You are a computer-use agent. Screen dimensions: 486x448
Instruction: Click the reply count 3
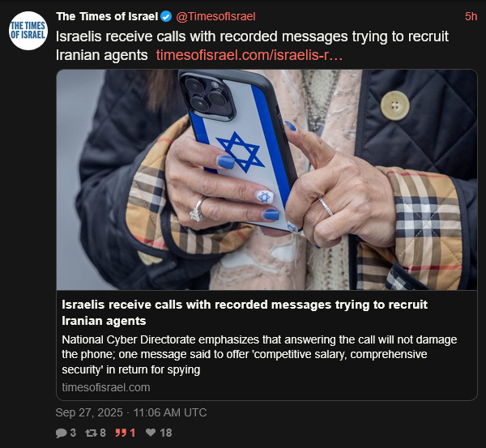click(73, 433)
